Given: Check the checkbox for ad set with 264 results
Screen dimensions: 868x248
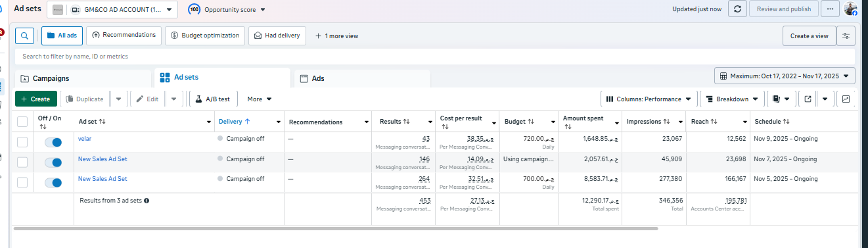Looking at the screenshot, I should pyautogui.click(x=22, y=182).
